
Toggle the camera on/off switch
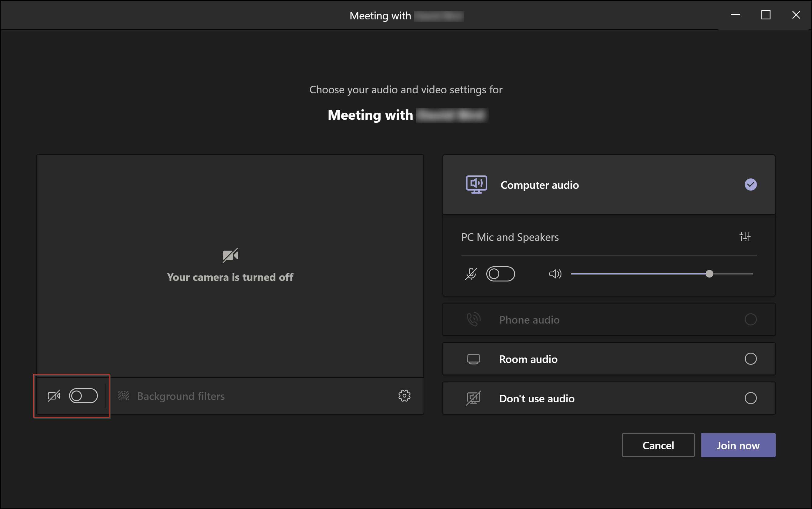click(83, 396)
